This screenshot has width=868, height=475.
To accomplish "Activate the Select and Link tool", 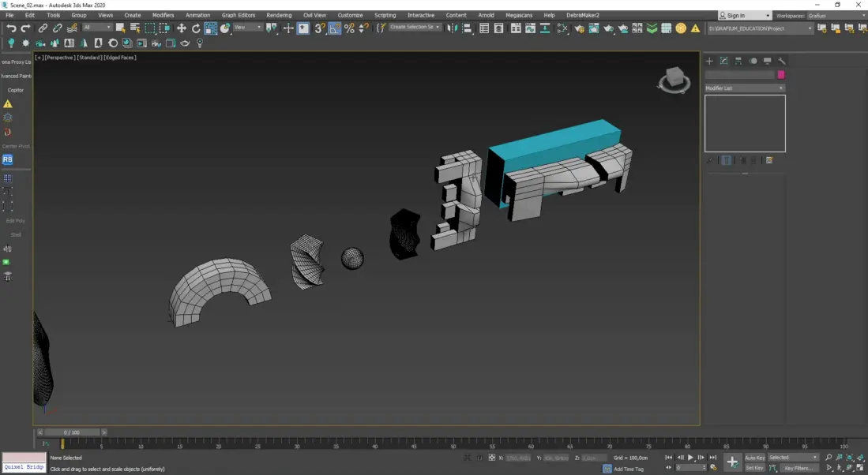I will click(43, 28).
